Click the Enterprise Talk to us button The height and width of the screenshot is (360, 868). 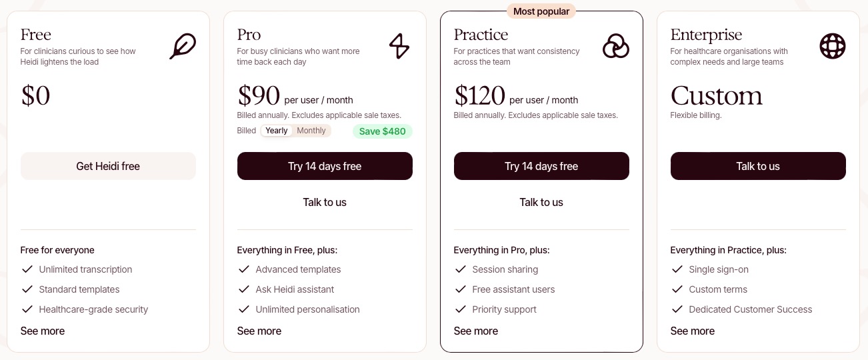click(x=758, y=166)
